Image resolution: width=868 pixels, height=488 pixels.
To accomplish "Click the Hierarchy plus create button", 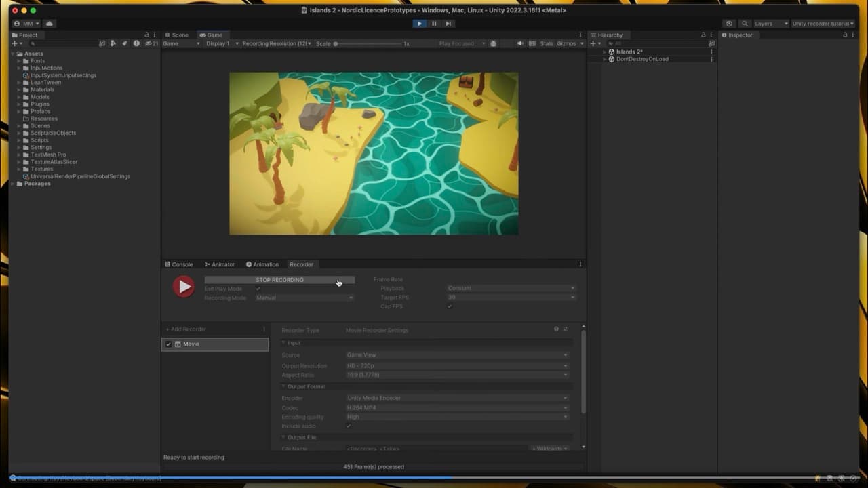I will [x=595, y=43].
